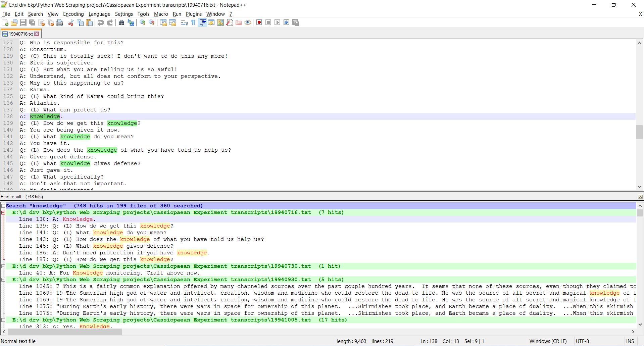The width and height of the screenshot is (644, 346).
Task: Click the Save file toolbar icon
Action: pyautogui.click(x=23, y=22)
